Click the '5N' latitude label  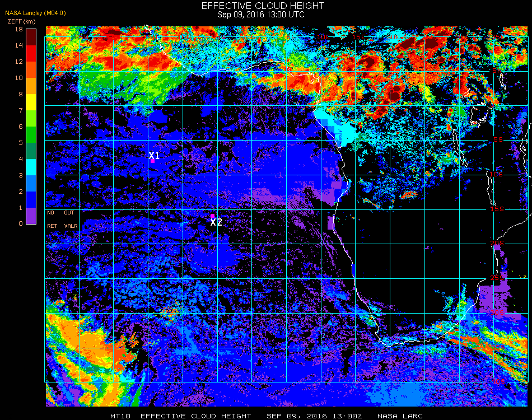[x=497, y=71]
